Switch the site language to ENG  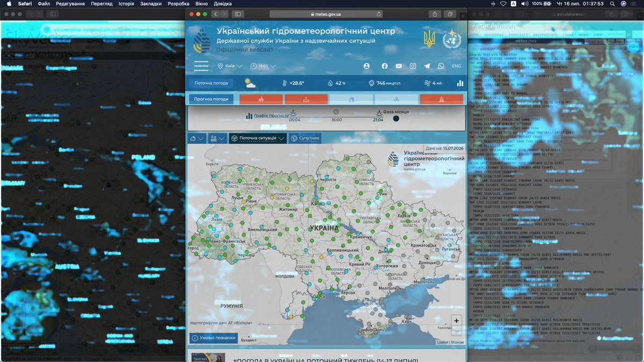(x=456, y=66)
